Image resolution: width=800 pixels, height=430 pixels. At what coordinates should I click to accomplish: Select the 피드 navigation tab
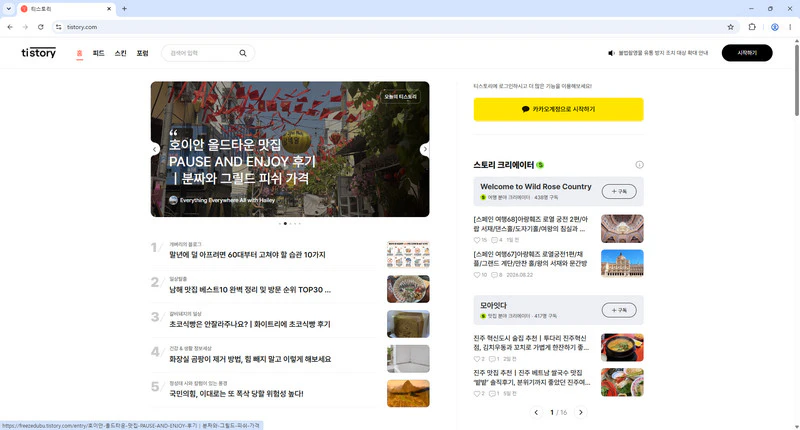click(98, 53)
